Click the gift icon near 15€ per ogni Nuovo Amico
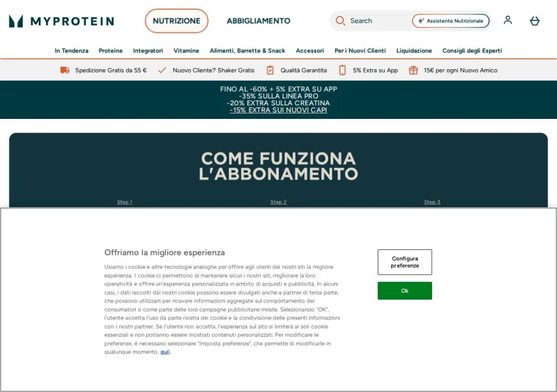557x392 pixels. [413, 70]
